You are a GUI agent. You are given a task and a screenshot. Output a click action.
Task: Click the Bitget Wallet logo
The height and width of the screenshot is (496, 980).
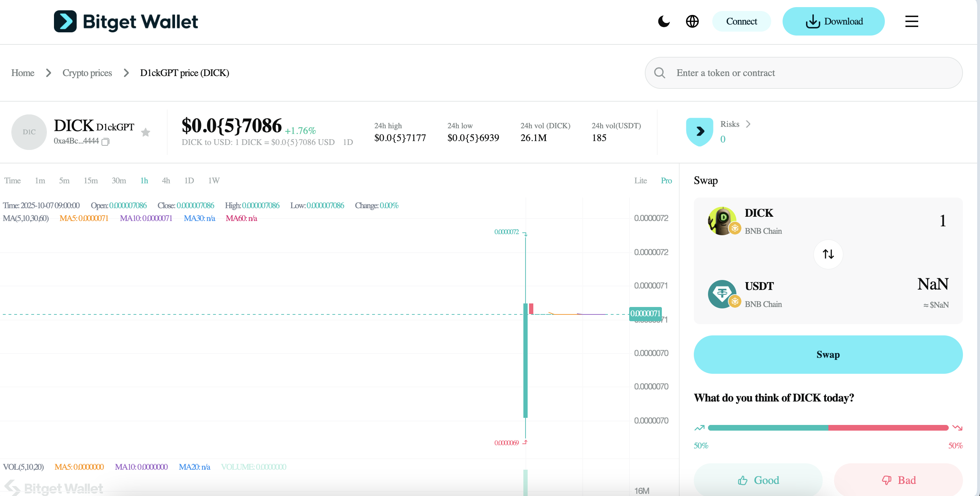[x=126, y=21]
